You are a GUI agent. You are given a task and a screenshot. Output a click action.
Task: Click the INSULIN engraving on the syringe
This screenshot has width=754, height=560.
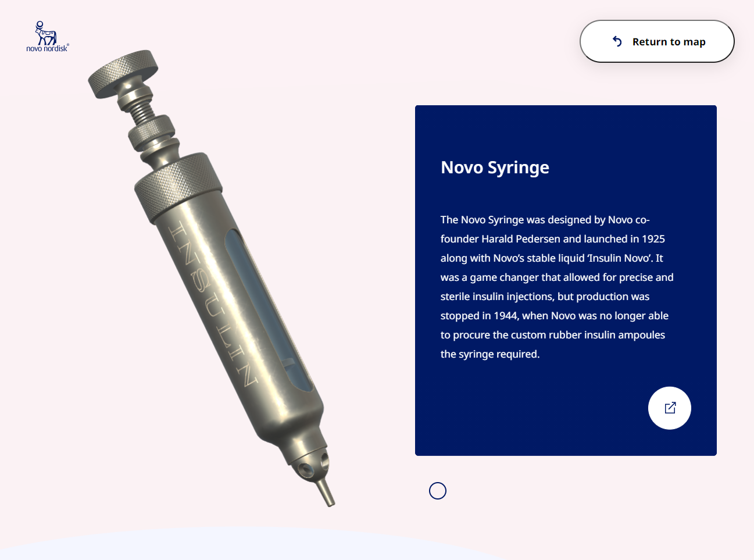pos(213,304)
